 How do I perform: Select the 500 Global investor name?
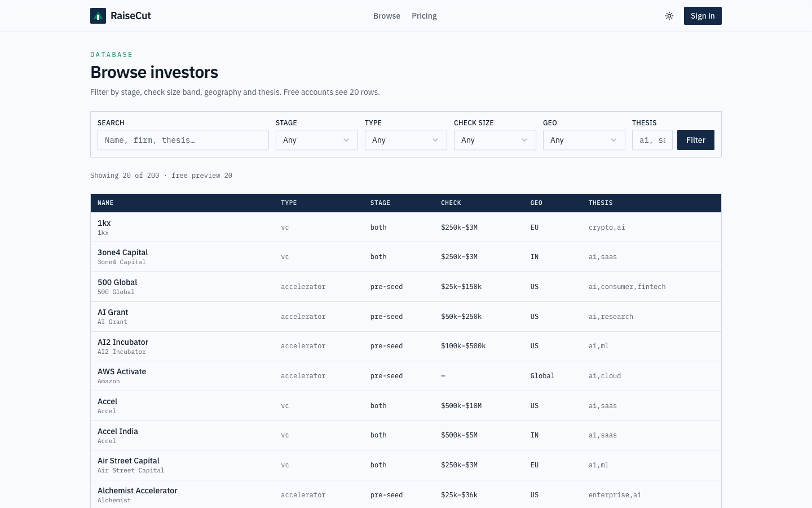click(x=117, y=282)
